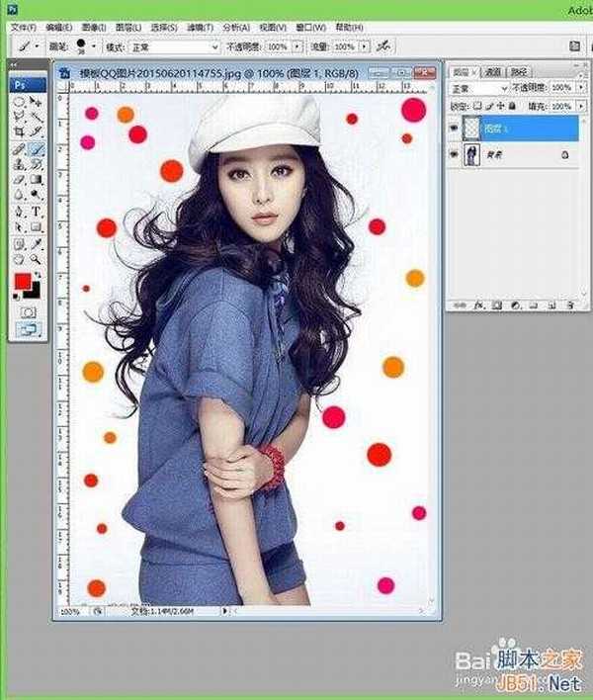Open the 文件(F) menu
Screen dimensions: 593x700
coord(23,26)
